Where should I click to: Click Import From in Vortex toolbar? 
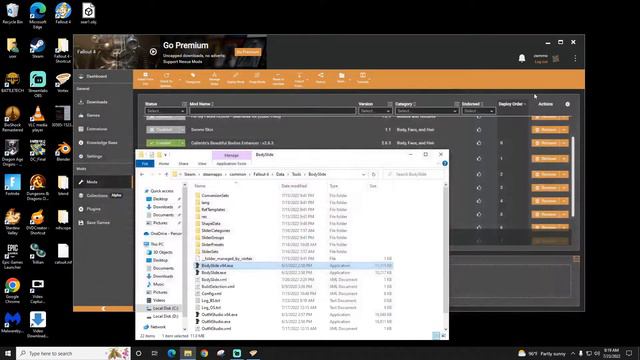click(299, 79)
